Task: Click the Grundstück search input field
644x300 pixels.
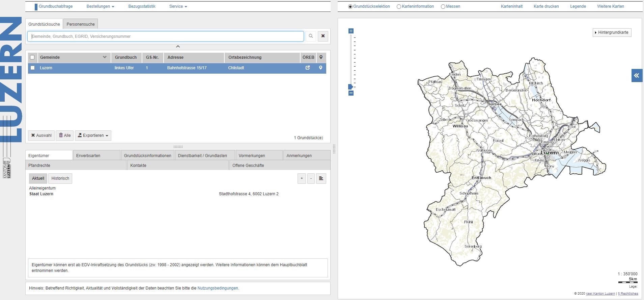Action: coord(165,36)
